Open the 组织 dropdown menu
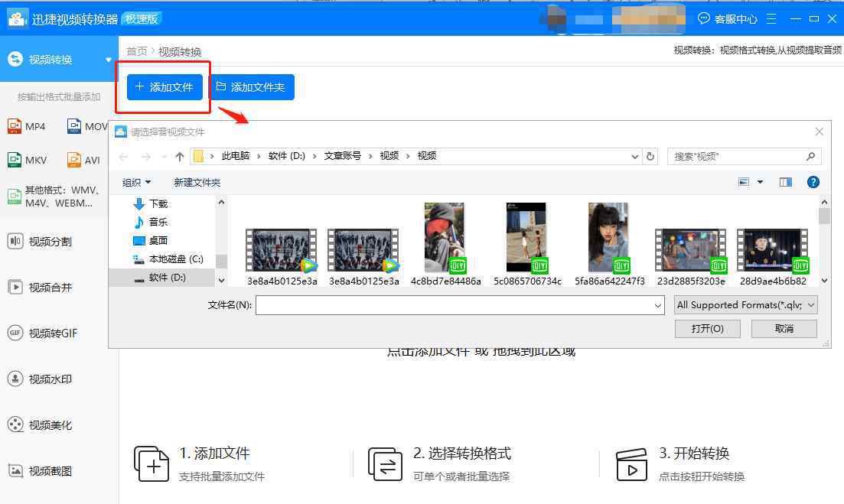Image resolution: width=844 pixels, height=504 pixels. click(x=136, y=182)
